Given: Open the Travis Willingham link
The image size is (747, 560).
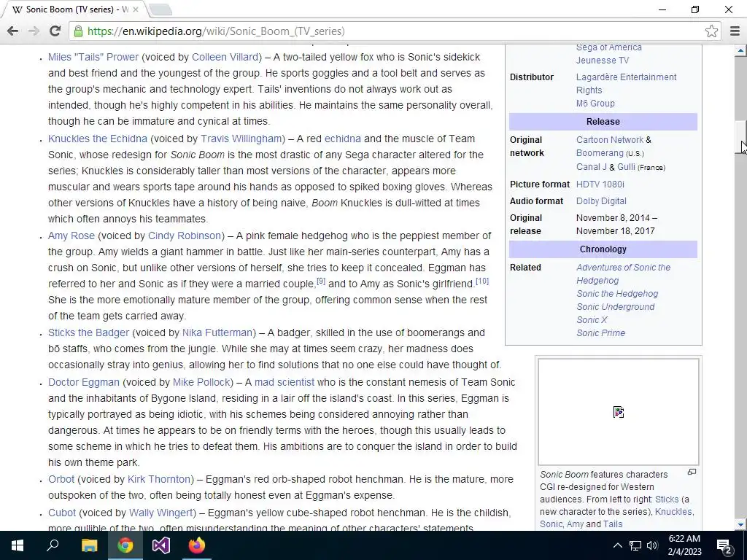Looking at the screenshot, I should (x=241, y=139).
